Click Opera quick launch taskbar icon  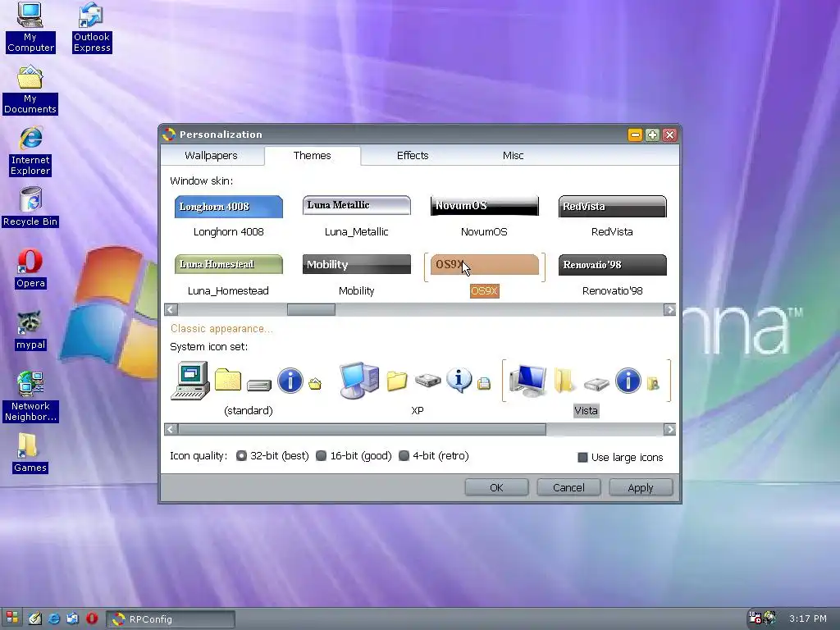(x=92, y=619)
